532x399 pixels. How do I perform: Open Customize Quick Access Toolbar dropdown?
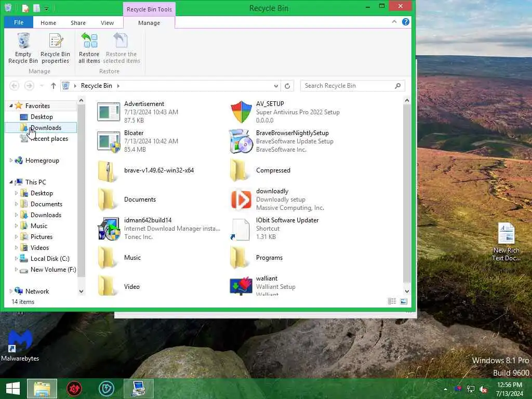click(x=46, y=8)
